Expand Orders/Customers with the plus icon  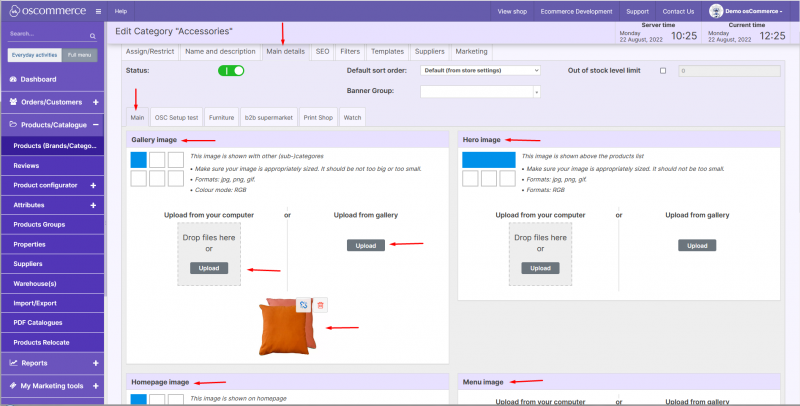[x=95, y=102]
